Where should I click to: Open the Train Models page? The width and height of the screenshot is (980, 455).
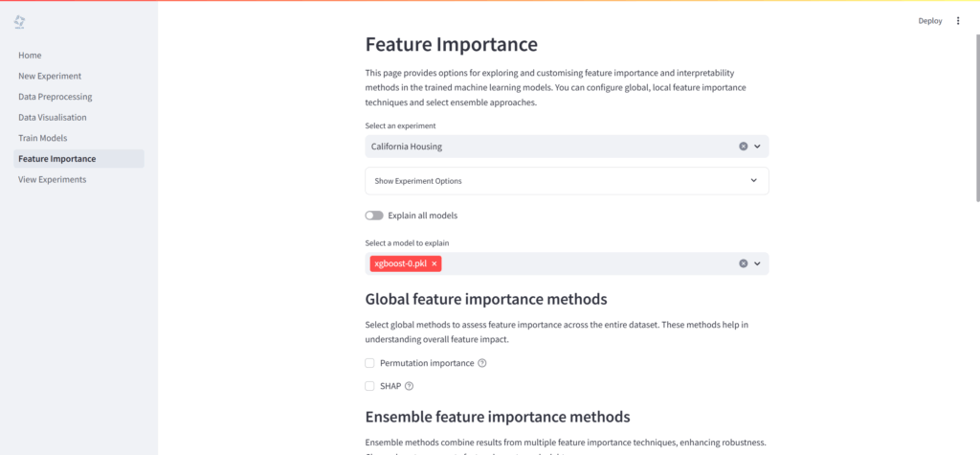pyautogui.click(x=42, y=138)
